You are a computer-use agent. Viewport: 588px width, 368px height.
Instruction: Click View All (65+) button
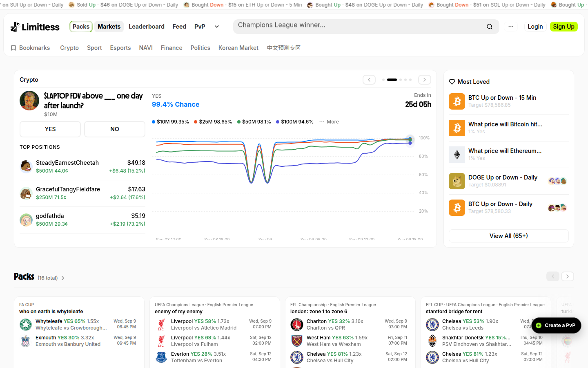(x=509, y=236)
